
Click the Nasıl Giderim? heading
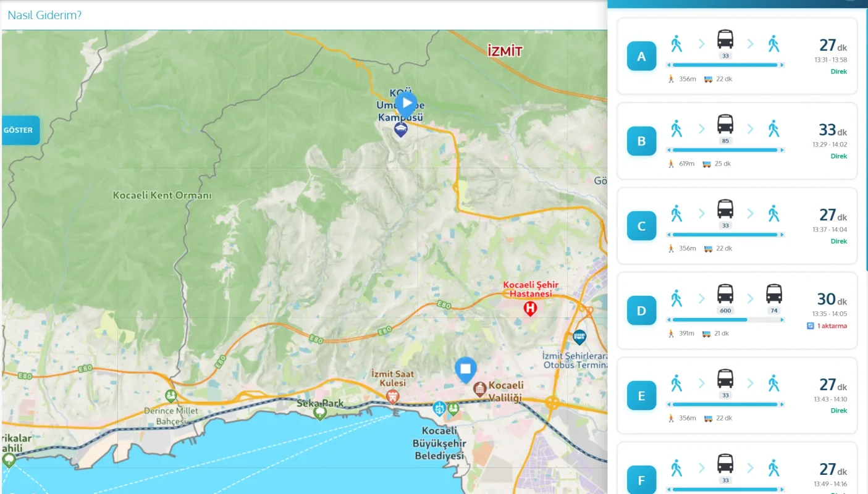(44, 15)
